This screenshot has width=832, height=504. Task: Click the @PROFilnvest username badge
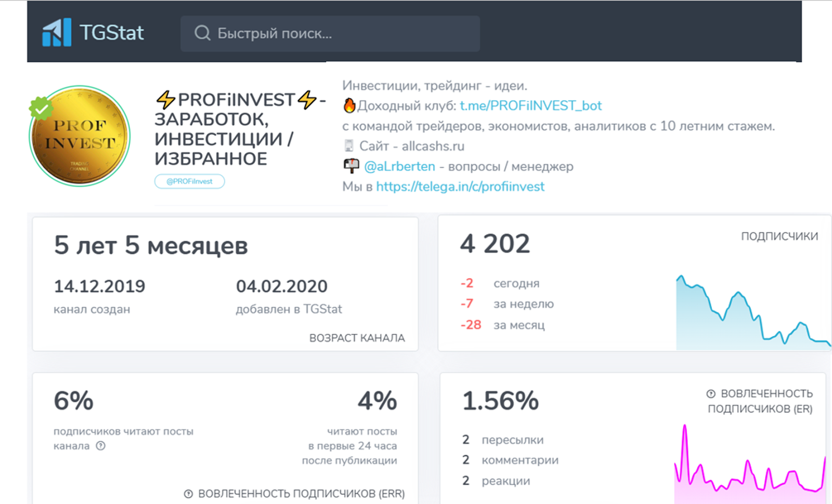tap(189, 181)
